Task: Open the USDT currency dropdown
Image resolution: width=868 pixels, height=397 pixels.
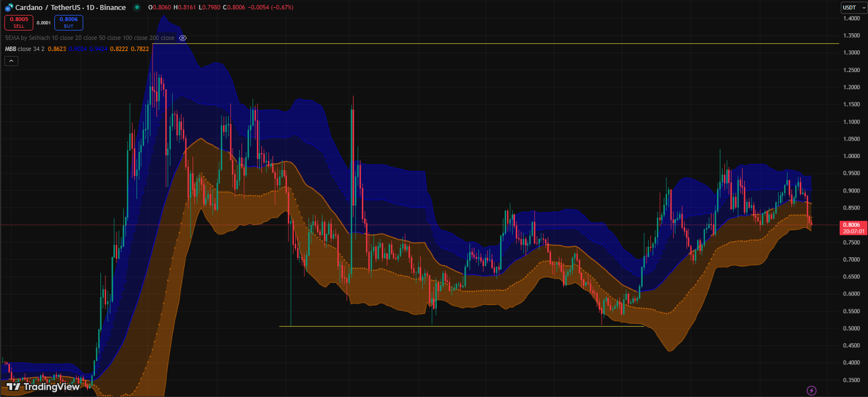Action: coord(854,7)
